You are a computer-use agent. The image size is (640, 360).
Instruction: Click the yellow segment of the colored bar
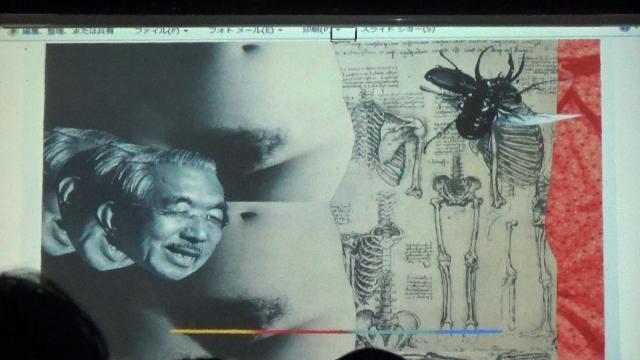click(213, 331)
